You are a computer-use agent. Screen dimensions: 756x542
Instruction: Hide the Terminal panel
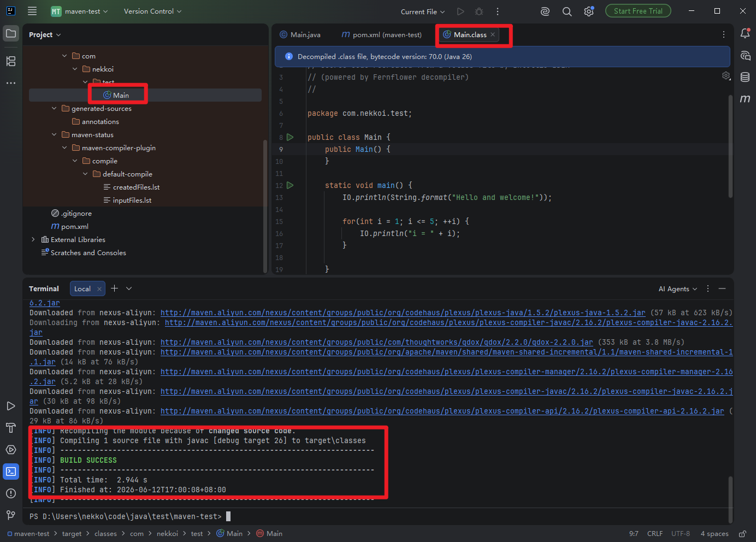click(722, 288)
